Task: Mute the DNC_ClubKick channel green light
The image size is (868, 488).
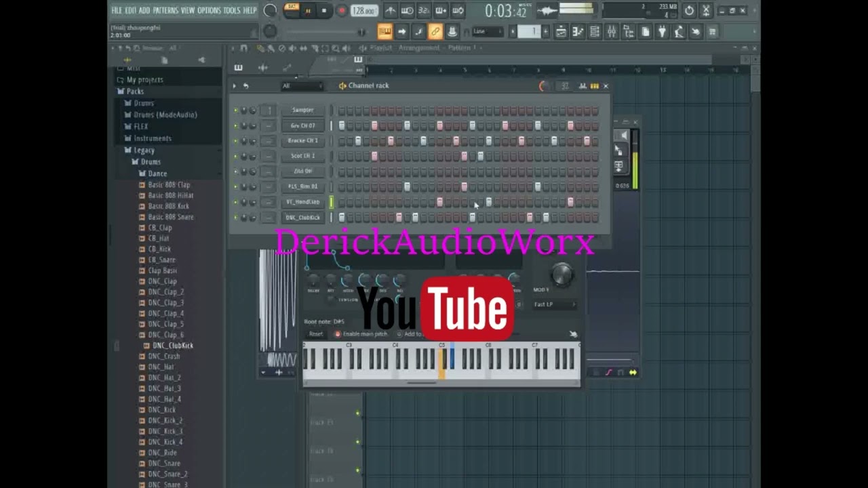Action: point(236,218)
